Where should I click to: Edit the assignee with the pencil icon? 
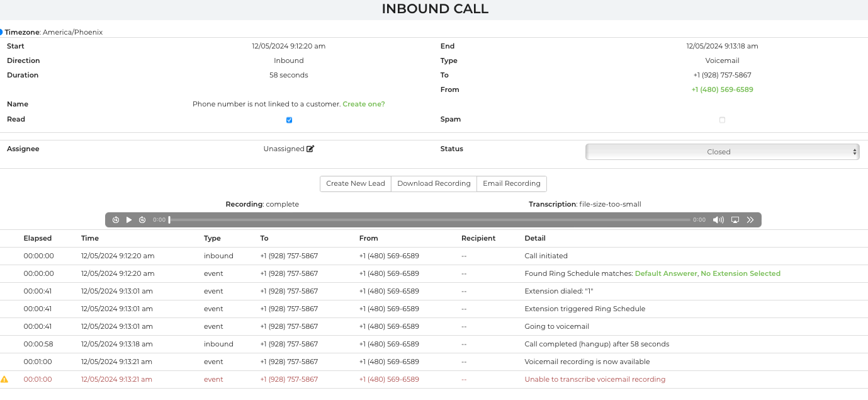(310, 149)
